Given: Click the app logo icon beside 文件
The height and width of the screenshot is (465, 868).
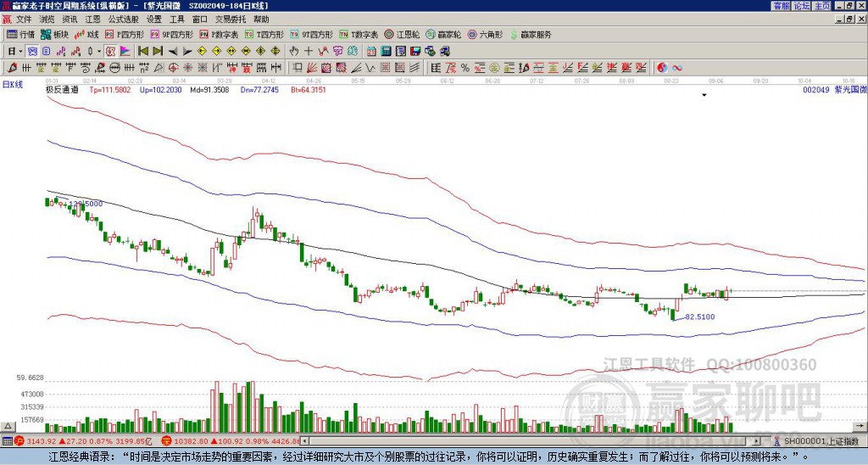Looking at the screenshot, I should [7, 20].
